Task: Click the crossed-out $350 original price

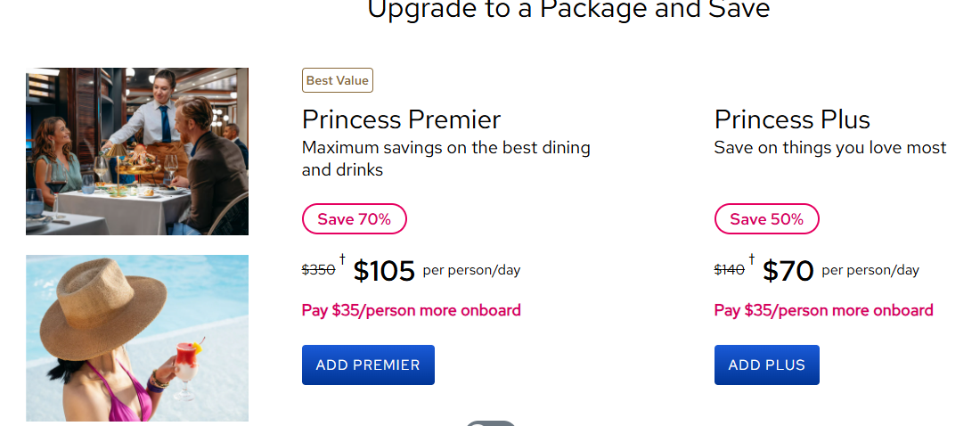Action: [318, 270]
